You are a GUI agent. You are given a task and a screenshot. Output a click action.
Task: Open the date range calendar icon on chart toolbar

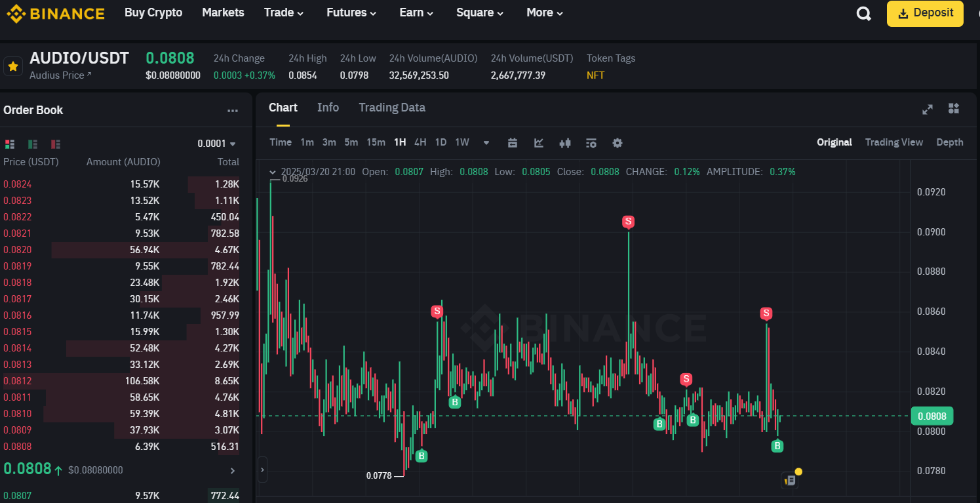513,142
